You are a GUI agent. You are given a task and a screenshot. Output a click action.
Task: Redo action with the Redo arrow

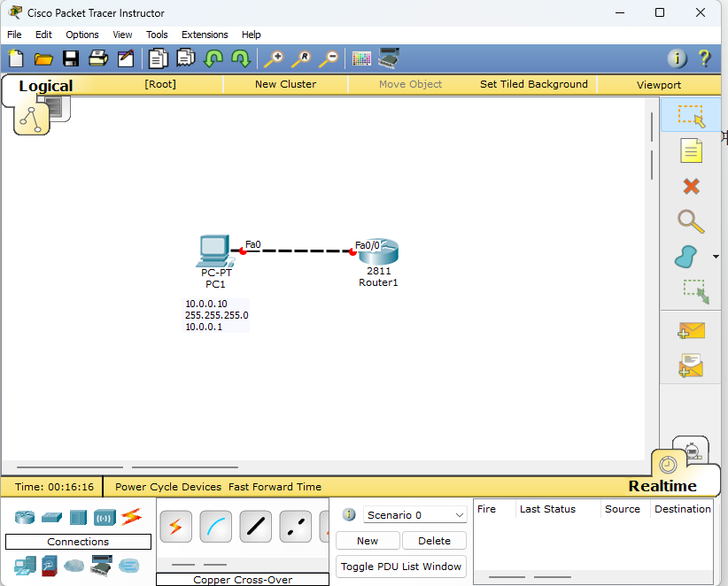coord(242,58)
